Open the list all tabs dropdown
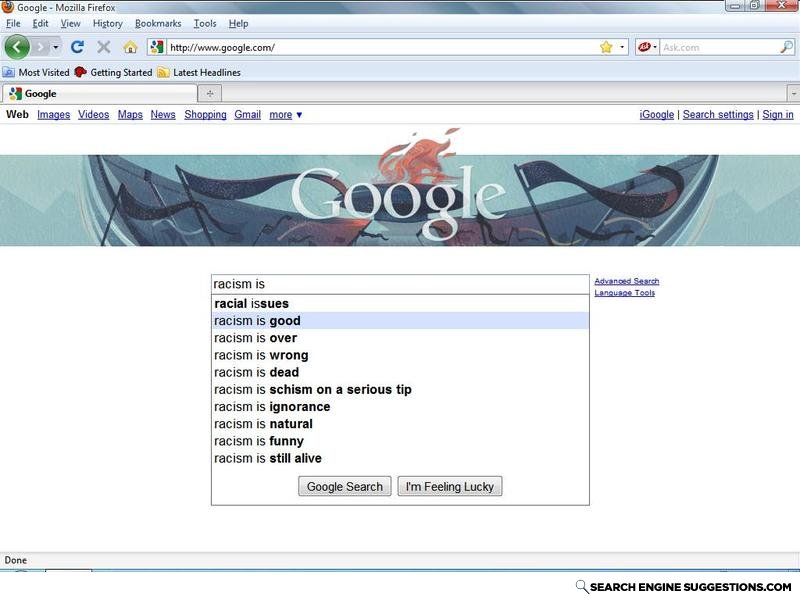800x598 pixels. (793, 94)
